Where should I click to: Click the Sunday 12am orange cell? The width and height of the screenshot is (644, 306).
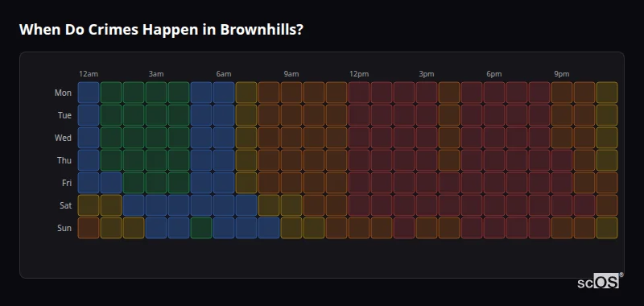point(89,228)
